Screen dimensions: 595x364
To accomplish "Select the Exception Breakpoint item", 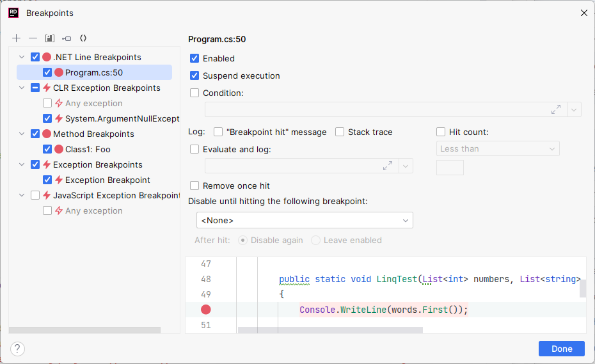I will (x=107, y=180).
